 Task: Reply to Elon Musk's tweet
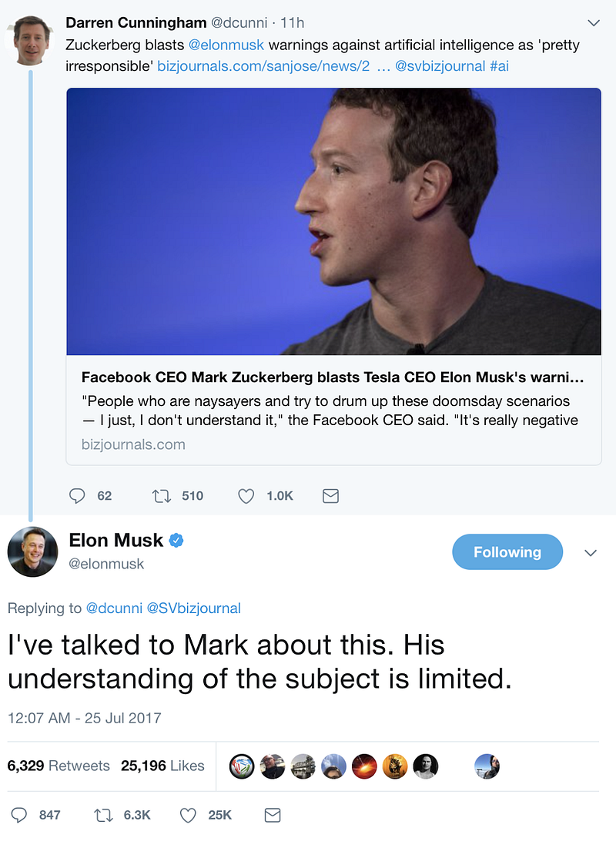coord(19,815)
